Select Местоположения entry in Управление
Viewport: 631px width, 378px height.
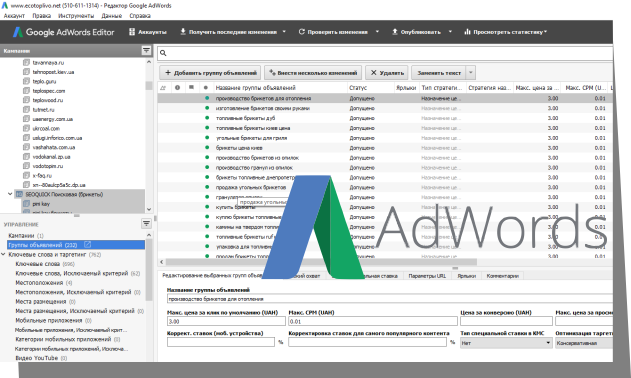click(x=43, y=283)
